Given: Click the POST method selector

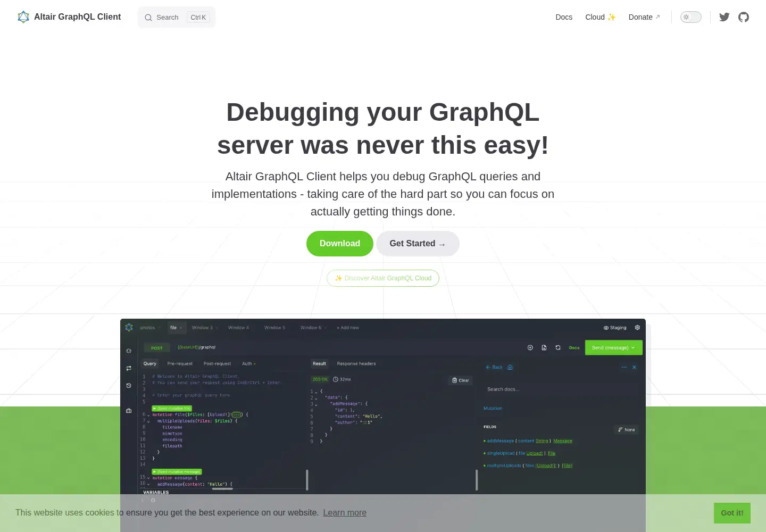Looking at the screenshot, I should pos(157,348).
